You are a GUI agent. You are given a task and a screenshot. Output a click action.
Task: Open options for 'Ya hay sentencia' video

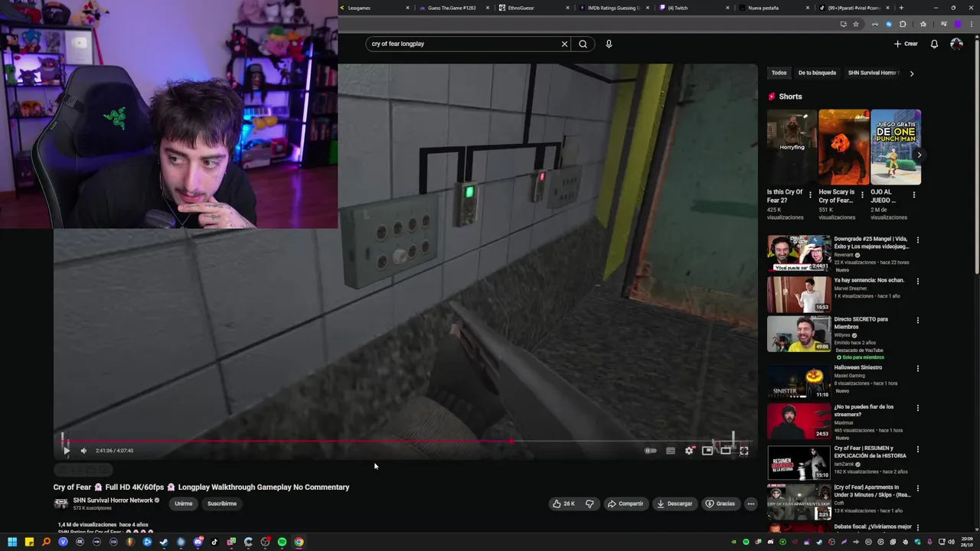pyautogui.click(x=917, y=281)
